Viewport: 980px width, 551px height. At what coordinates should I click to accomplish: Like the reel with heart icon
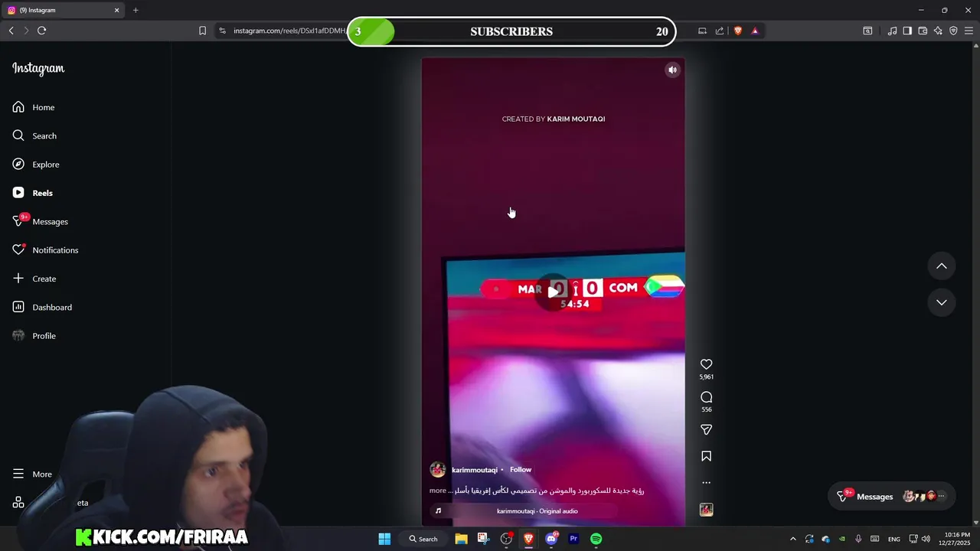706,364
